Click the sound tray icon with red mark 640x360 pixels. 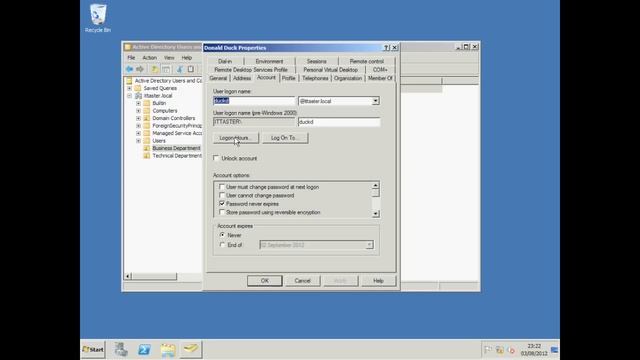[x=512, y=350]
